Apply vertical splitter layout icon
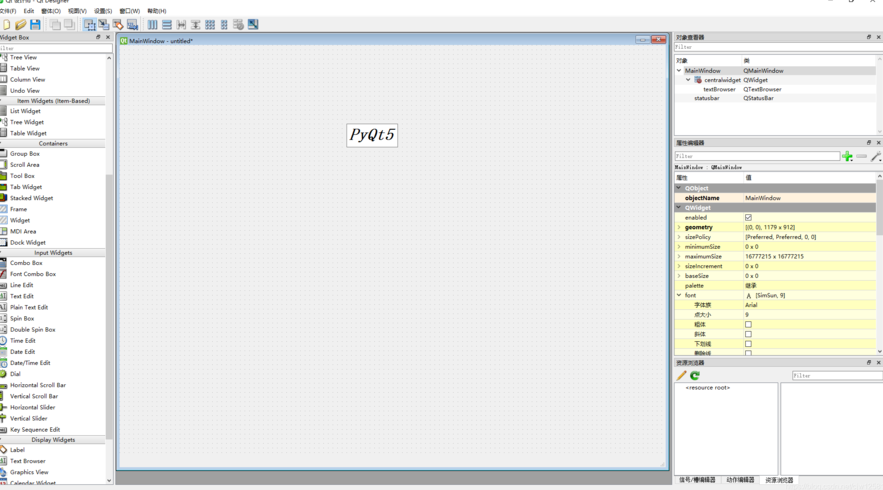Image resolution: width=883 pixels, height=490 pixels. [x=195, y=24]
